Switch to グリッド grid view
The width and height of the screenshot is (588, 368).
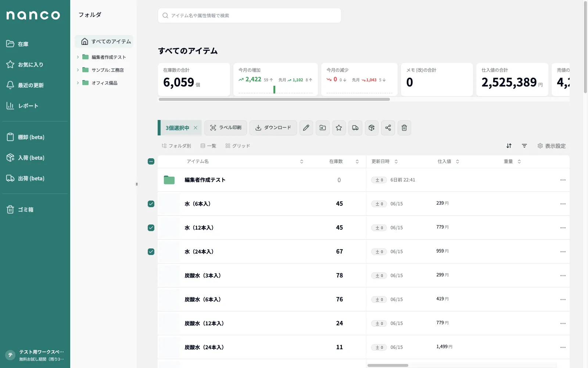point(238,146)
